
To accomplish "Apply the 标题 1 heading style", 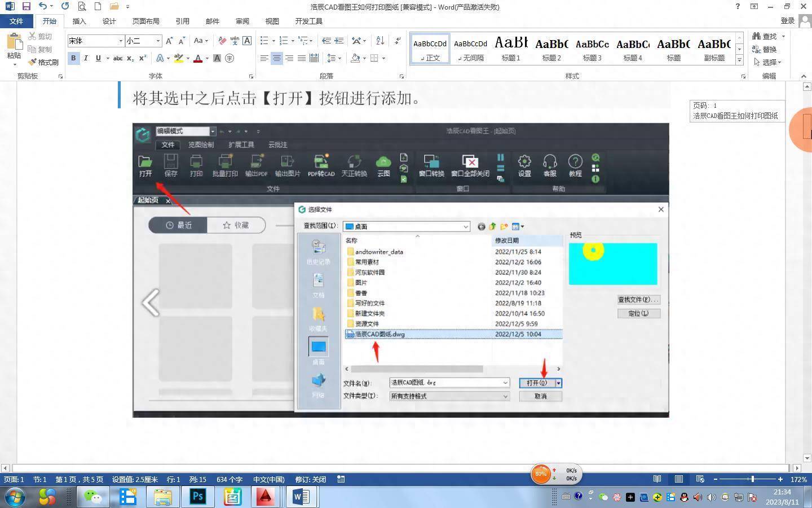I will pyautogui.click(x=511, y=49).
